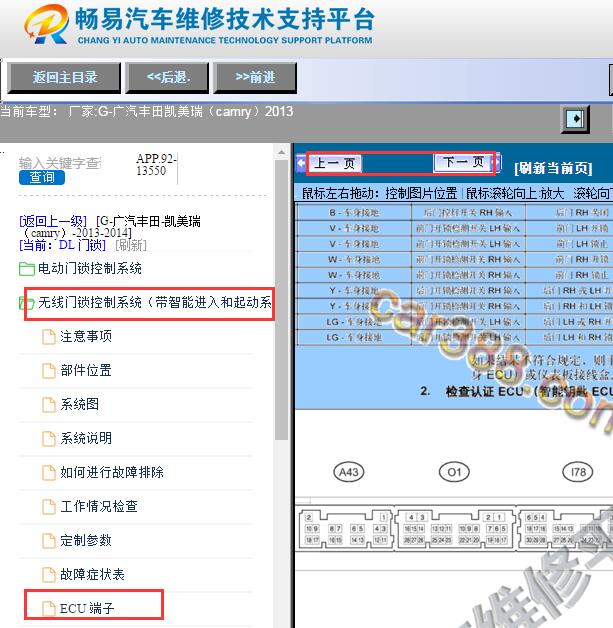This screenshot has height=628, width=613.
Task: Click the A43 connector label
Action: pos(349,472)
